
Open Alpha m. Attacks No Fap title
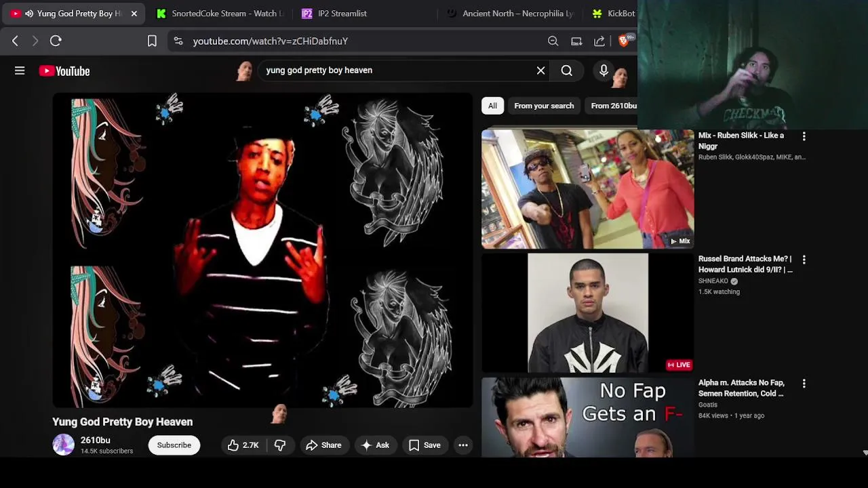[741, 388]
